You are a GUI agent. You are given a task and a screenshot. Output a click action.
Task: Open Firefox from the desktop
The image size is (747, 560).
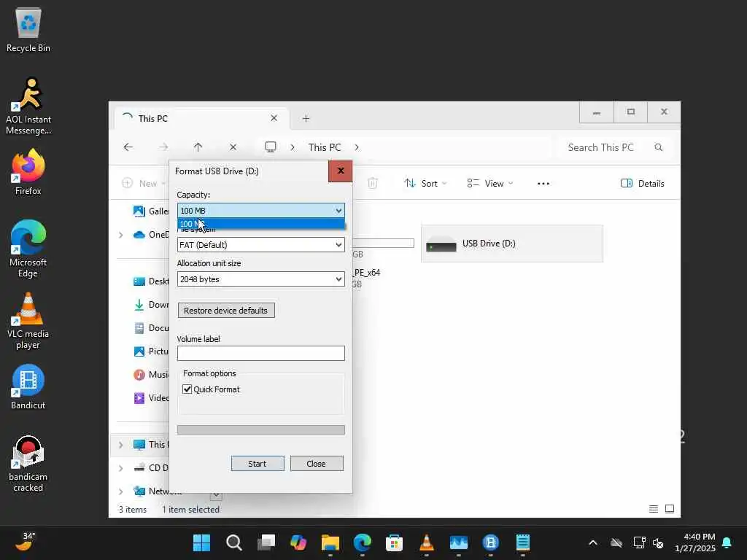(28, 172)
